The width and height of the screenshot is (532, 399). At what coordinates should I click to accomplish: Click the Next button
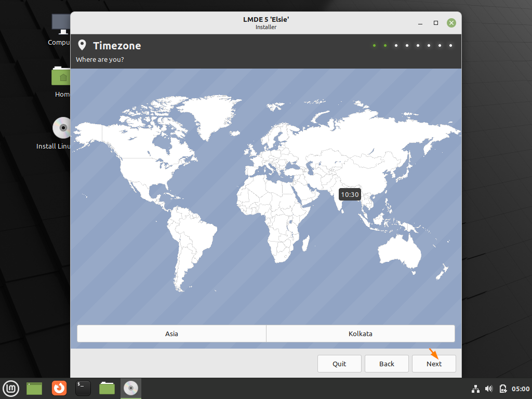[434, 364]
